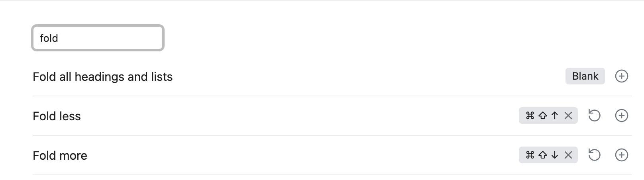The width and height of the screenshot is (644, 180).
Task: Remove the Fold less hotkey with X
Action: pyautogui.click(x=568, y=115)
